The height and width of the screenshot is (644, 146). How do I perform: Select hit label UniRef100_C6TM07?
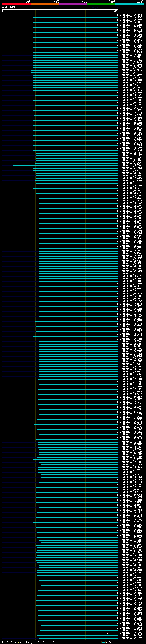pos(131,20)
